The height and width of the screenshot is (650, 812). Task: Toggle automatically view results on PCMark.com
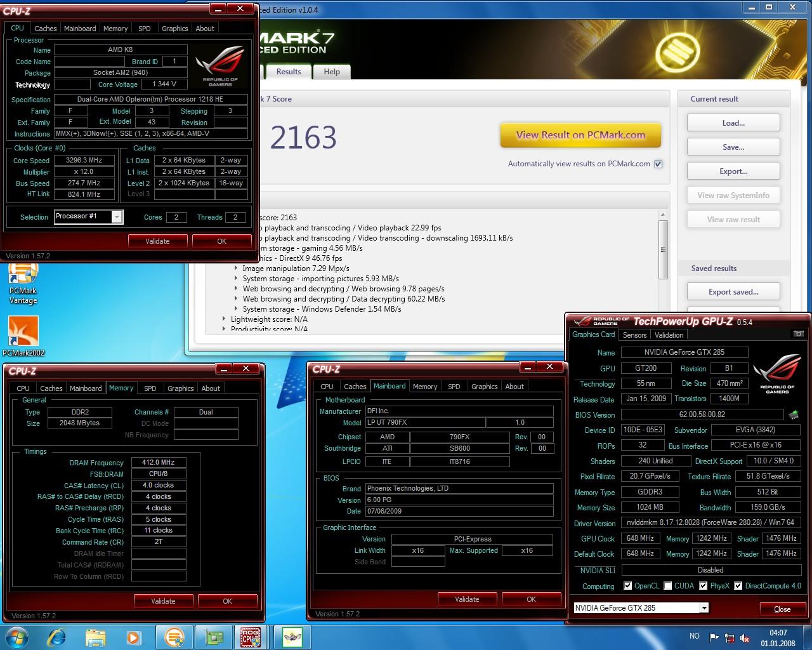[x=658, y=164]
